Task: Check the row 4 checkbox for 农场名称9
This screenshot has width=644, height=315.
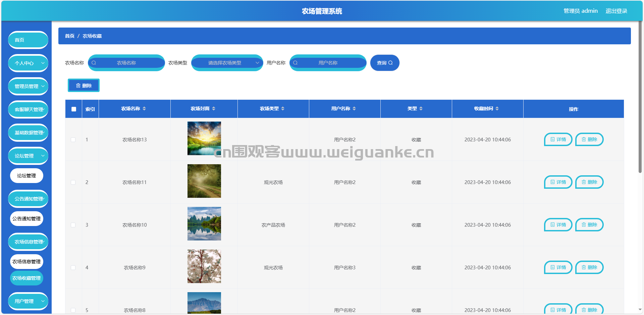Action: (x=73, y=268)
